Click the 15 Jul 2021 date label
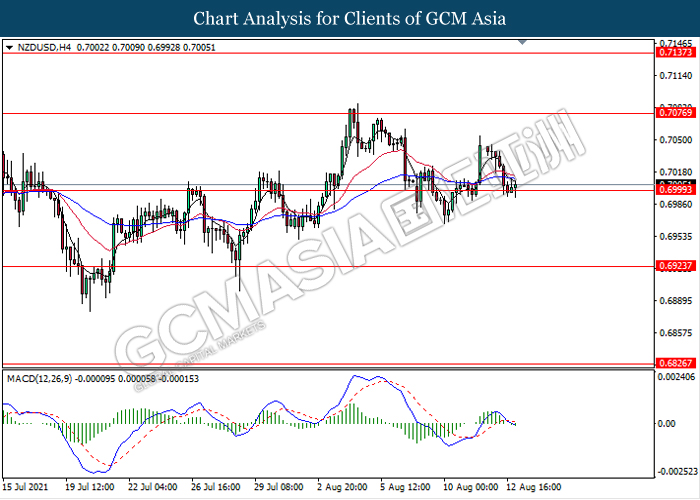 (25, 487)
